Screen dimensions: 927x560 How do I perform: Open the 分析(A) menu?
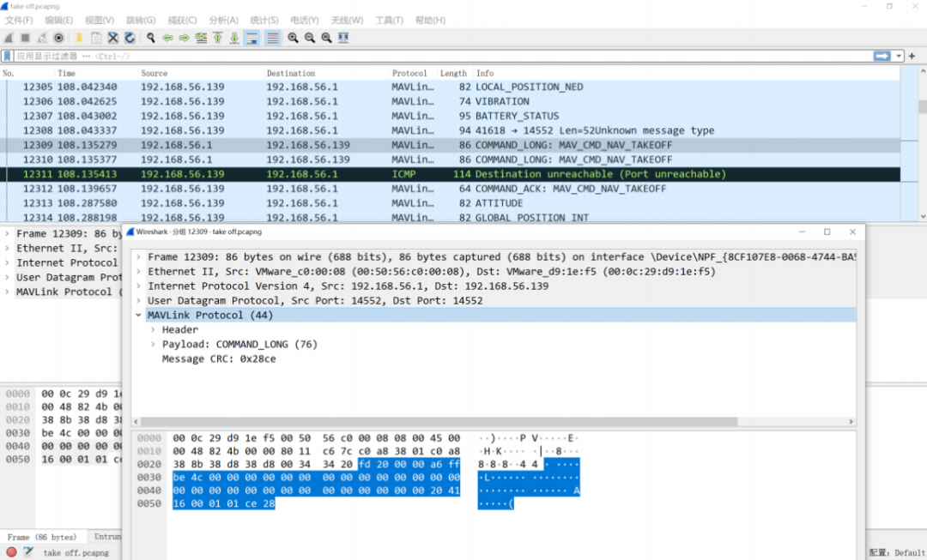pyautogui.click(x=223, y=20)
